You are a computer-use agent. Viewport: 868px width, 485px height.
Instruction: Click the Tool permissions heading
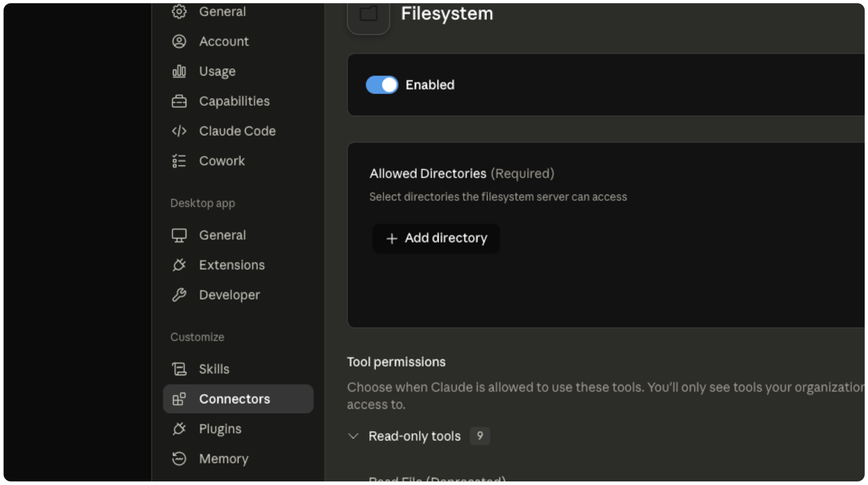(x=396, y=362)
